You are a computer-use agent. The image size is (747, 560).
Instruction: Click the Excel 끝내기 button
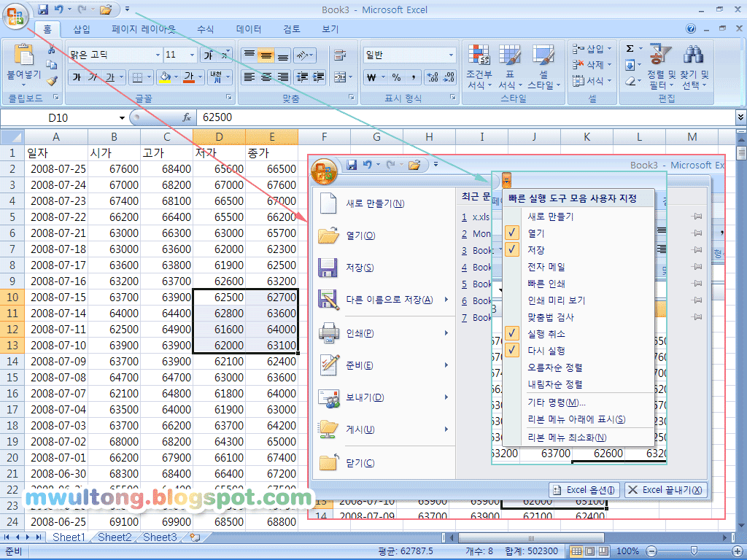[x=665, y=489]
